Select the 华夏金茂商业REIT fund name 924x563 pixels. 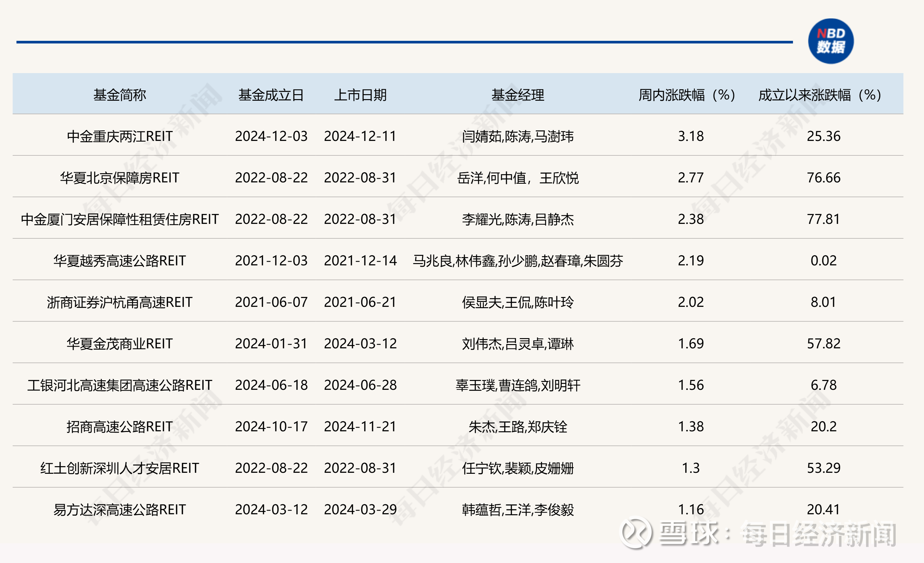(x=120, y=344)
